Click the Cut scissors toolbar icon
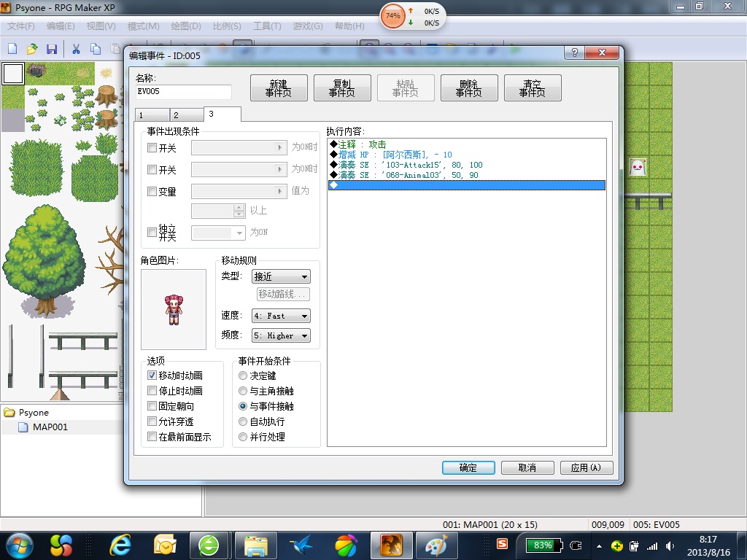This screenshot has width=747, height=560. point(76,49)
